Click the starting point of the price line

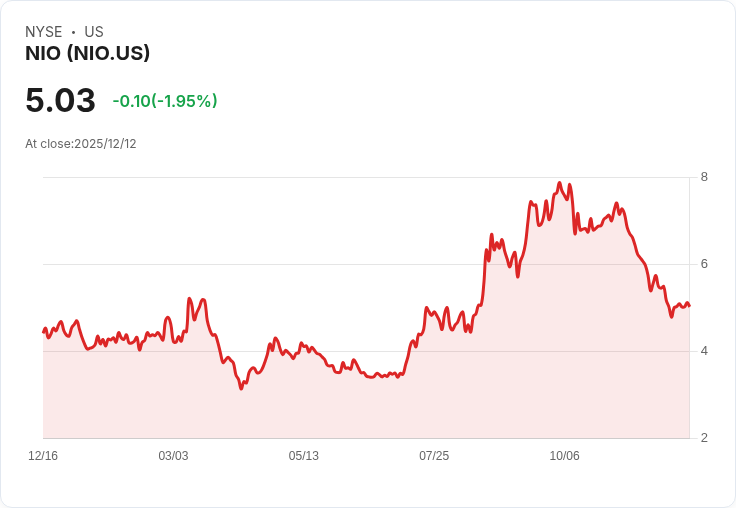[44, 331]
